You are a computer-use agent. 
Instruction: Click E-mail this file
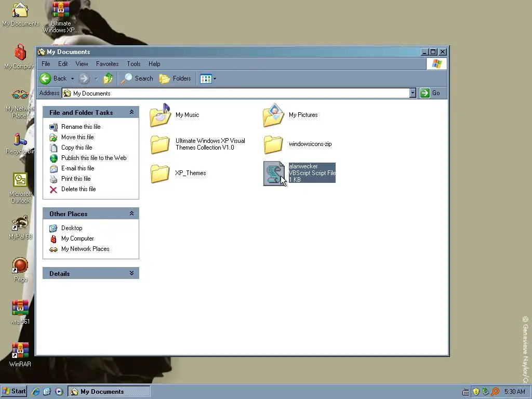click(x=78, y=168)
